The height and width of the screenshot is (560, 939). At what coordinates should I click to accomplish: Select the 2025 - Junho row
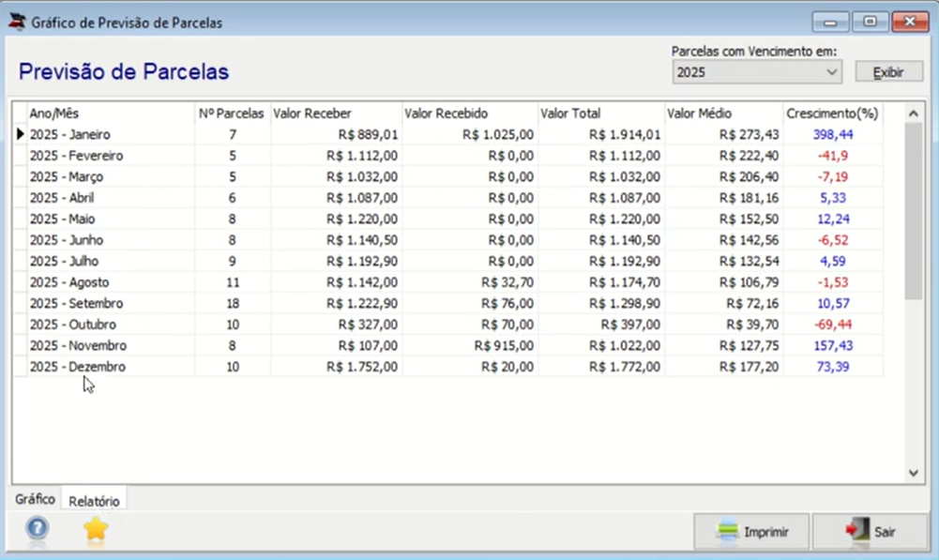pyautogui.click(x=448, y=240)
